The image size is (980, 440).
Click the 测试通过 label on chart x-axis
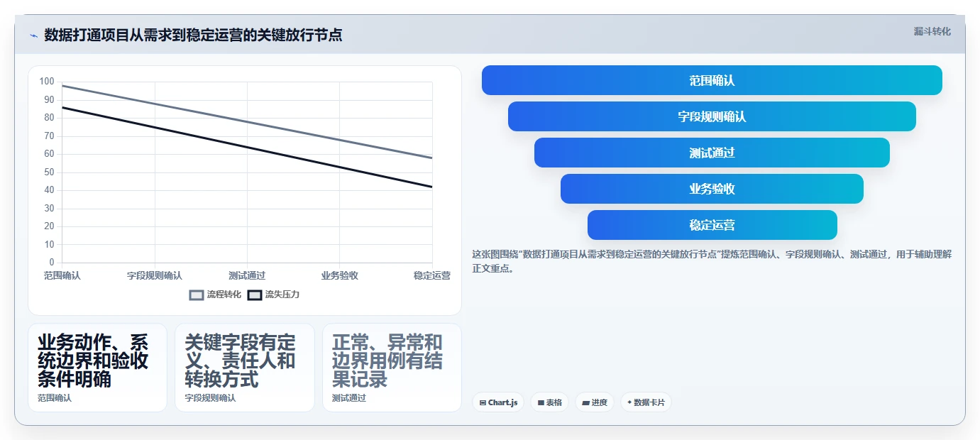247,275
